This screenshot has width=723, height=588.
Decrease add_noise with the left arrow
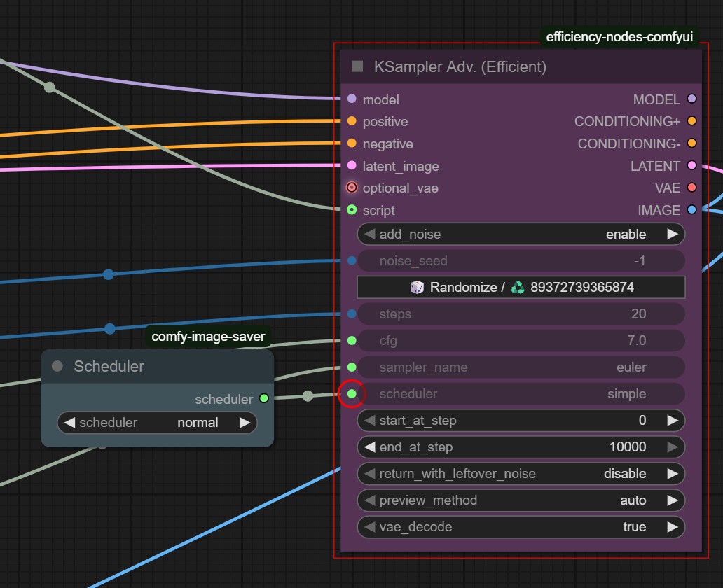[x=369, y=234]
